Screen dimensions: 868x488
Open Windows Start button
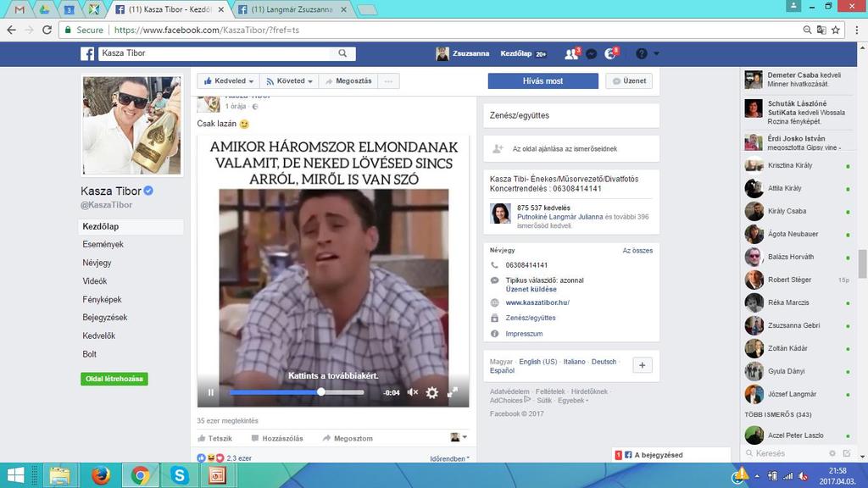[x=15, y=475]
